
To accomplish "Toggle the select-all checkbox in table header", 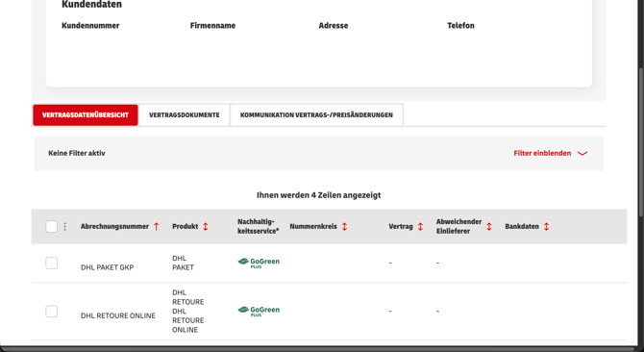I will click(x=51, y=226).
